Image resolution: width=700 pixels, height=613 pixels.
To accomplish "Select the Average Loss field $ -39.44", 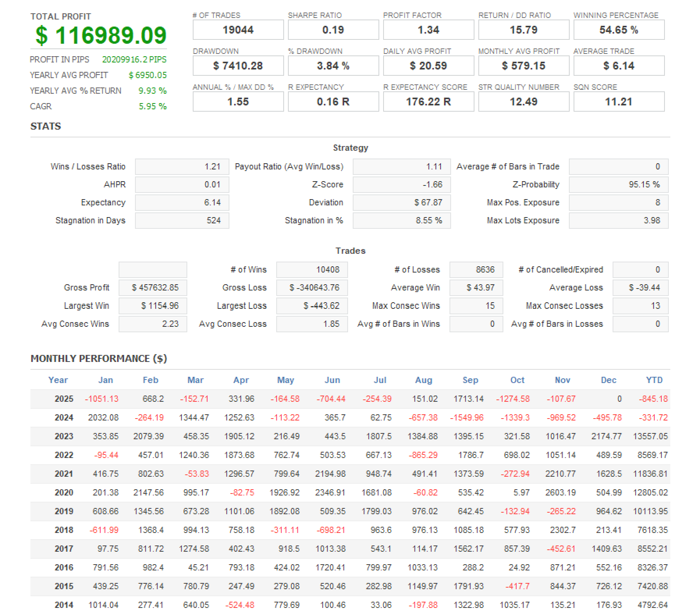I will (x=640, y=288).
